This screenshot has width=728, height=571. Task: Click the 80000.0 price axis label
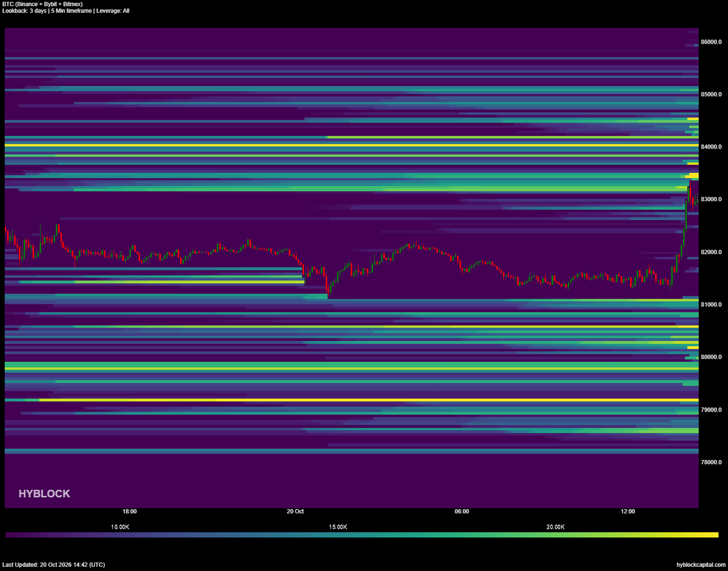[712, 357]
